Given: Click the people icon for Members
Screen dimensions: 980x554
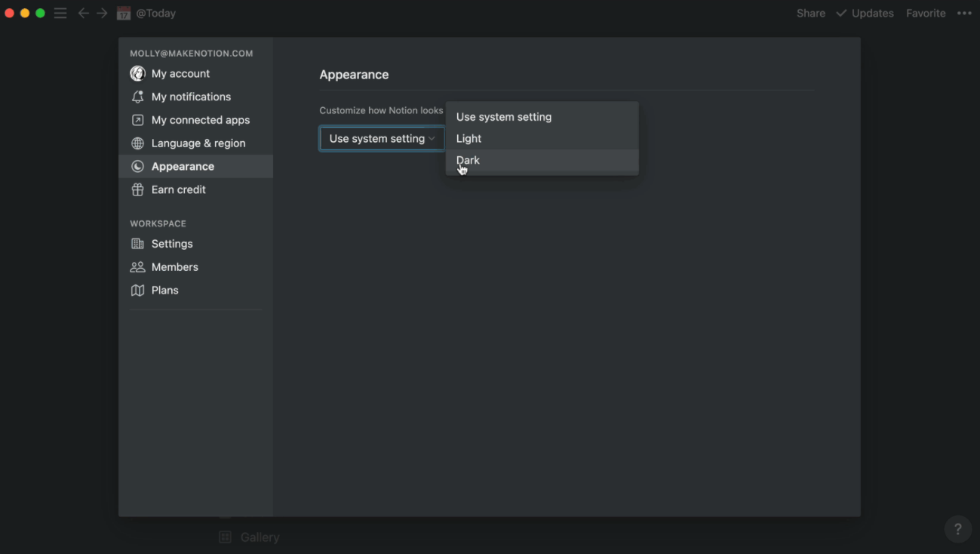Looking at the screenshot, I should pos(137,267).
